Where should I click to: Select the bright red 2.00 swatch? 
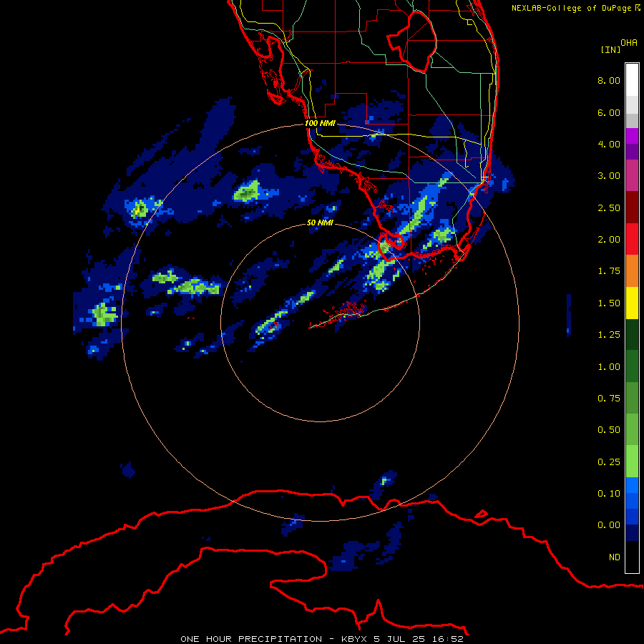pos(632,239)
